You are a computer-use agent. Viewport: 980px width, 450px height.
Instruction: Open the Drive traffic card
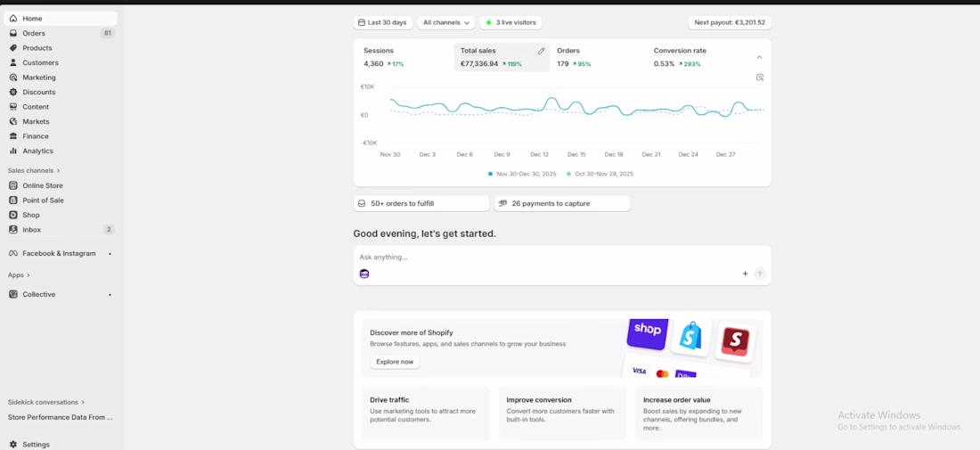click(x=426, y=413)
